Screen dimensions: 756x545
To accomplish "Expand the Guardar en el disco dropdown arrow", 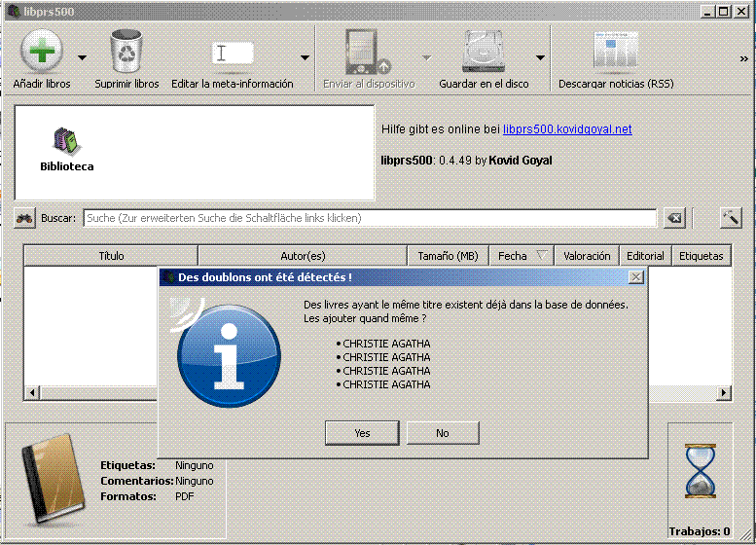I will [540, 57].
